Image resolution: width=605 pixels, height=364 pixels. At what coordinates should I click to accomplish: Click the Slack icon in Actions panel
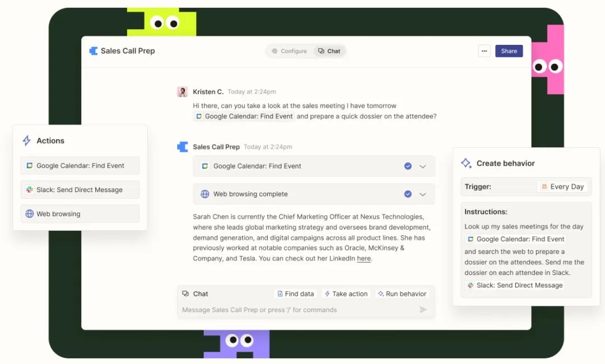pyautogui.click(x=29, y=190)
